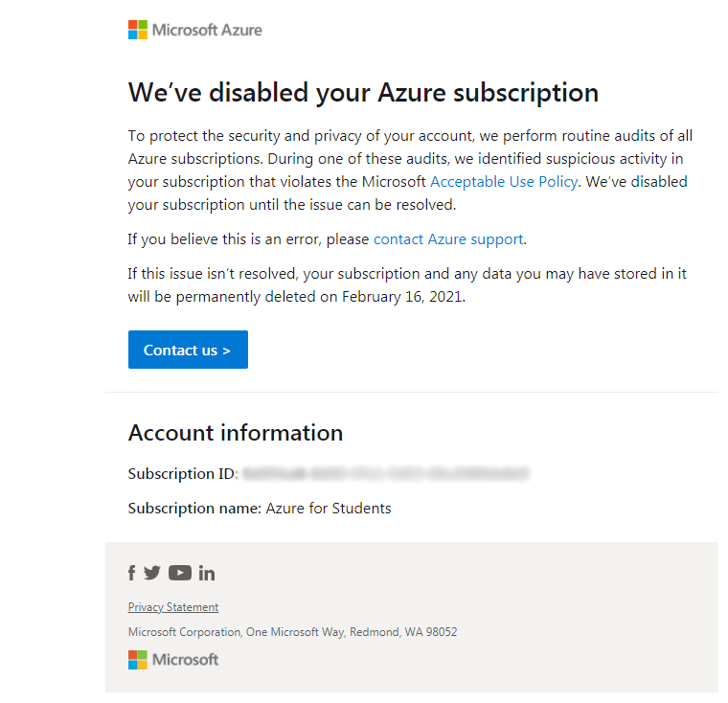Open the LinkedIn social icon

coord(207,574)
